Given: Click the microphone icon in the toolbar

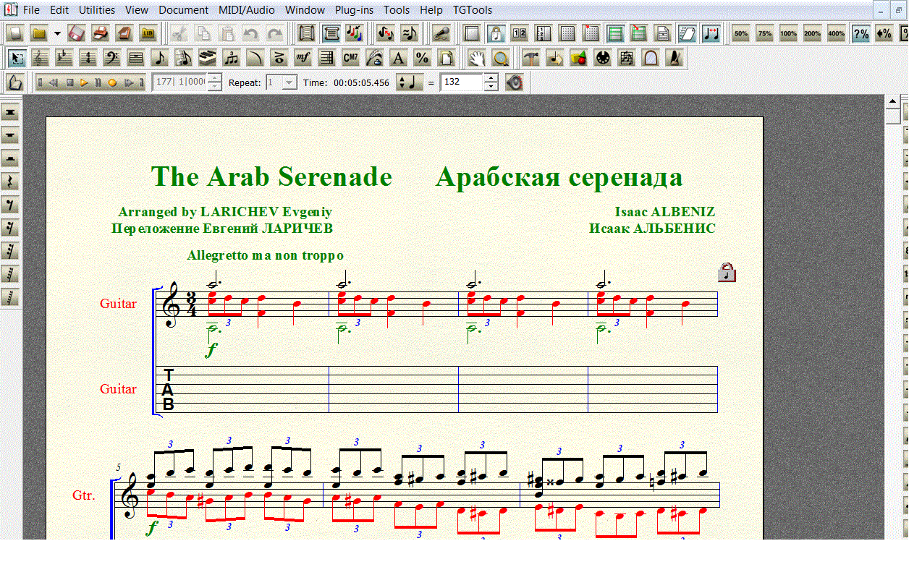Looking at the screenshot, I should point(441,33).
